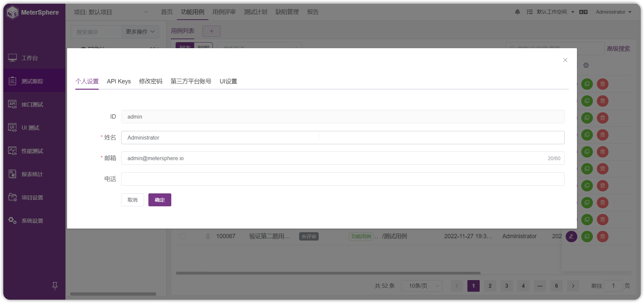Open 测试跟踪 in the sidebar

click(x=34, y=81)
